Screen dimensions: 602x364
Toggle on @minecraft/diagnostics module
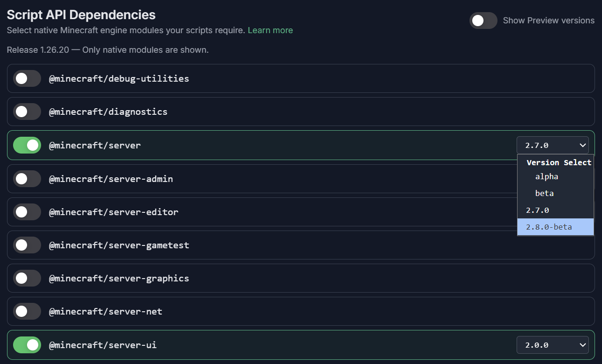pos(27,112)
